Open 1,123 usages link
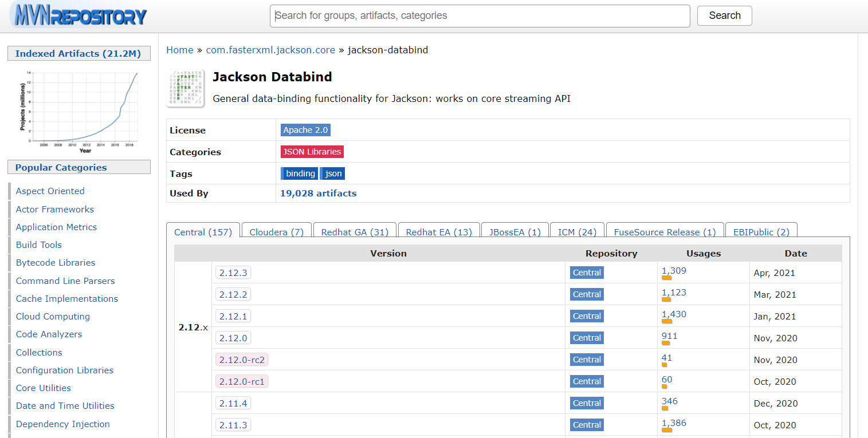The image size is (868, 438). point(674,293)
